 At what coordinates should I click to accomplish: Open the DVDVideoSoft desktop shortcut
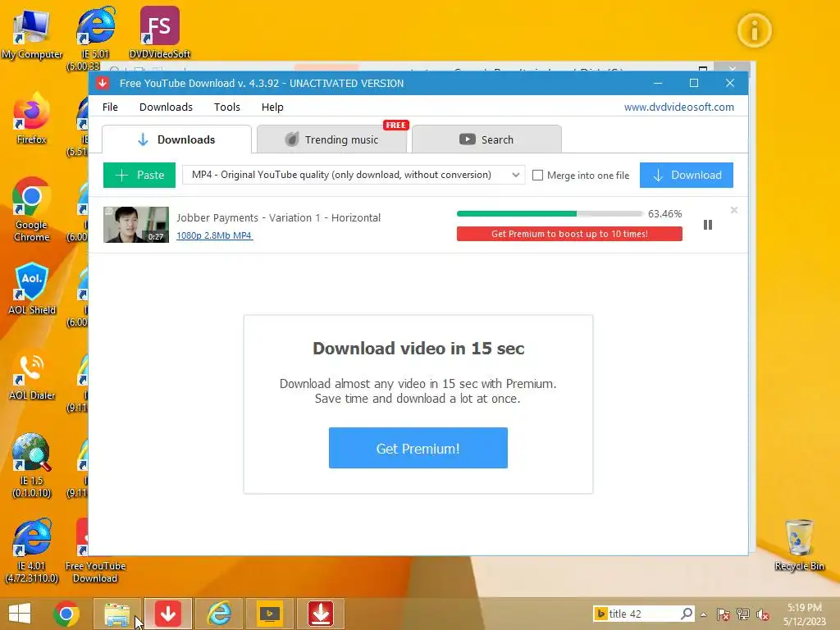point(160,32)
